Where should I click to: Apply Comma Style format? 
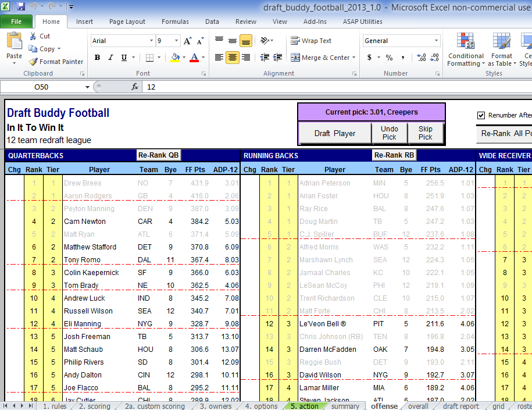tap(403, 58)
